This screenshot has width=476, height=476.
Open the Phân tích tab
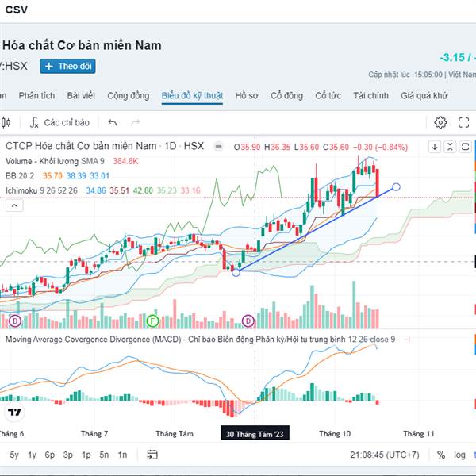pyautogui.click(x=36, y=96)
